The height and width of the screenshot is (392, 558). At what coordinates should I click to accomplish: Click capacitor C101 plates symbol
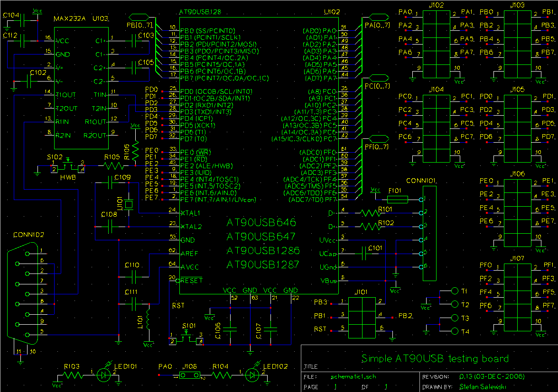pyautogui.click(x=363, y=254)
